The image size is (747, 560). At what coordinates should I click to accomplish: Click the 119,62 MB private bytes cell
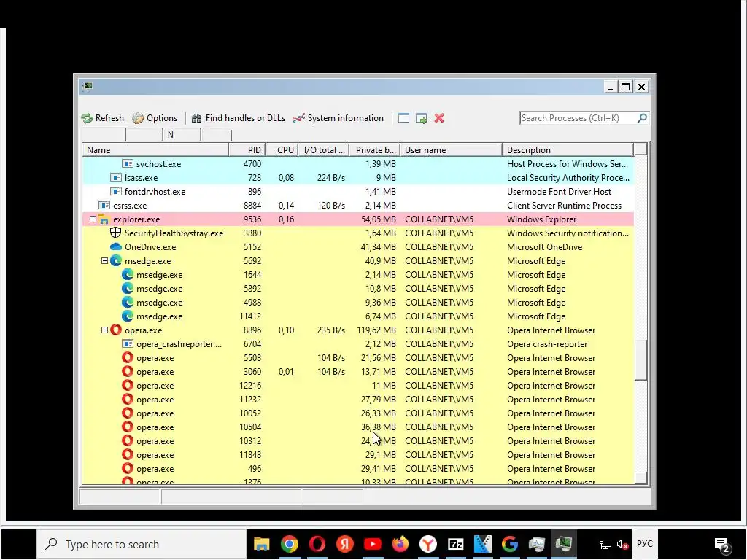[x=376, y=330]
